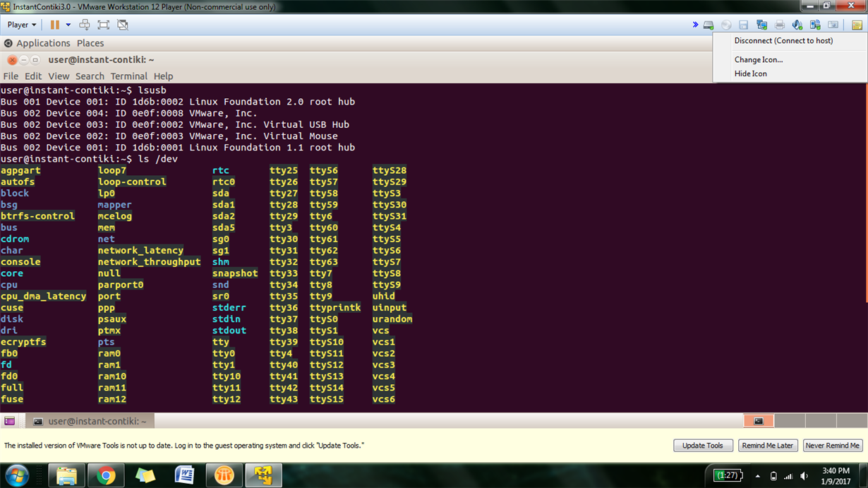Click Update Tools button
Screen dimensions: 868x488
click(703, 446)
